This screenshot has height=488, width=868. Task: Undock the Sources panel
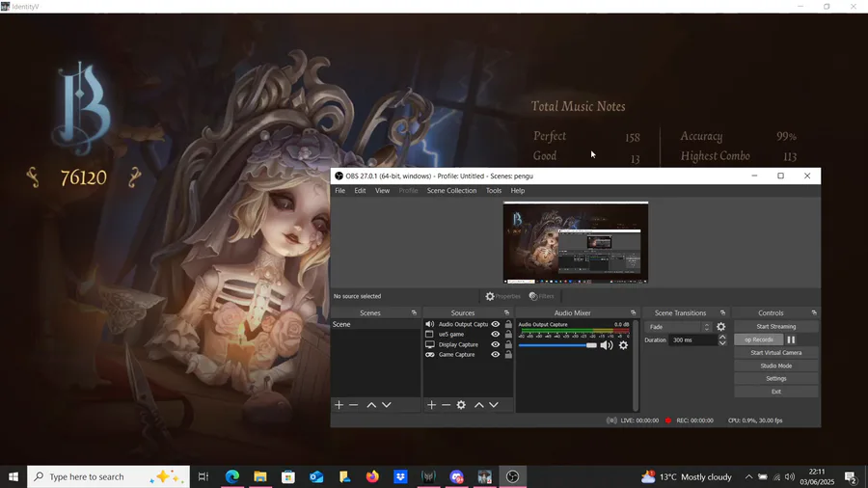pyautogui.click(x=506, y=312)
